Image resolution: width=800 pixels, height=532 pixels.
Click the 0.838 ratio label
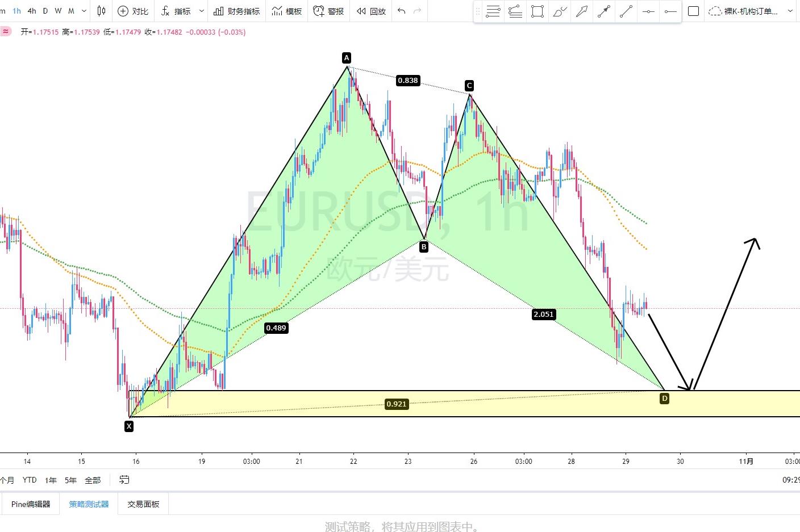[x=408, y=81]
